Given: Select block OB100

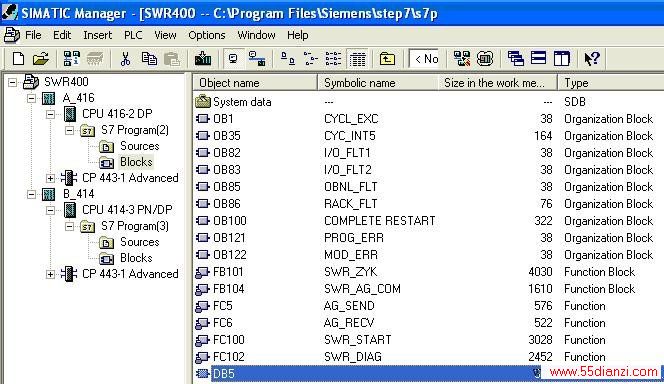Looking at the screenshot, I should coord(230,221).
